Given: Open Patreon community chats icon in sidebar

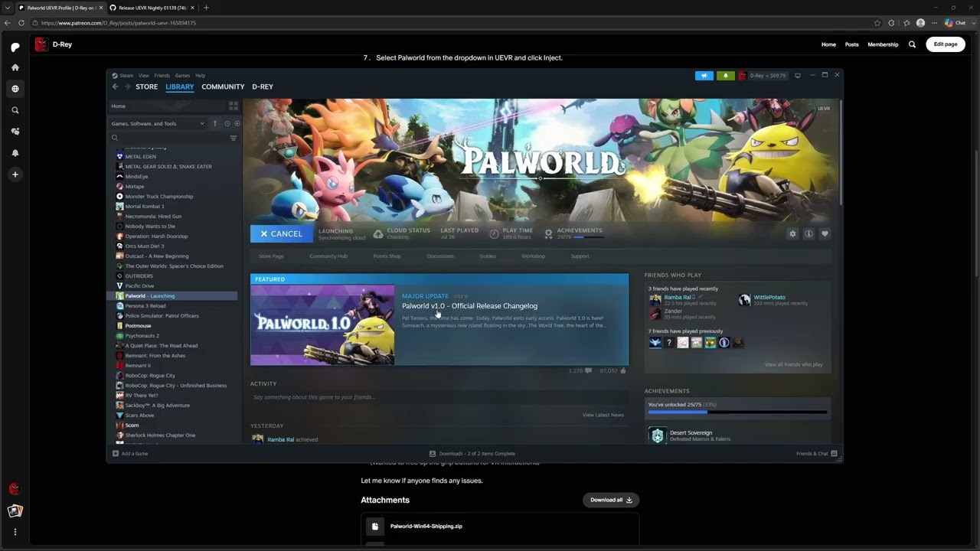Looking at the screenshot, I should click(15, 132).
